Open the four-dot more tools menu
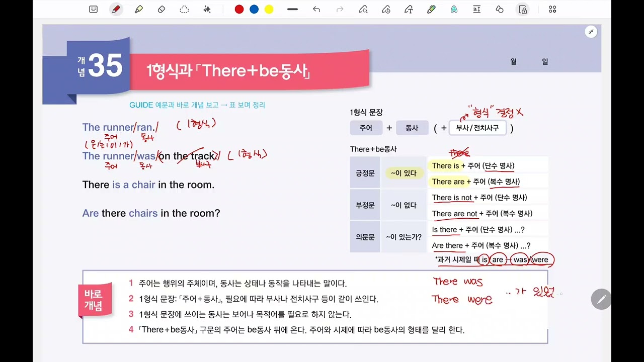This screenshot has height=362, width=644. tap(552, 9)
